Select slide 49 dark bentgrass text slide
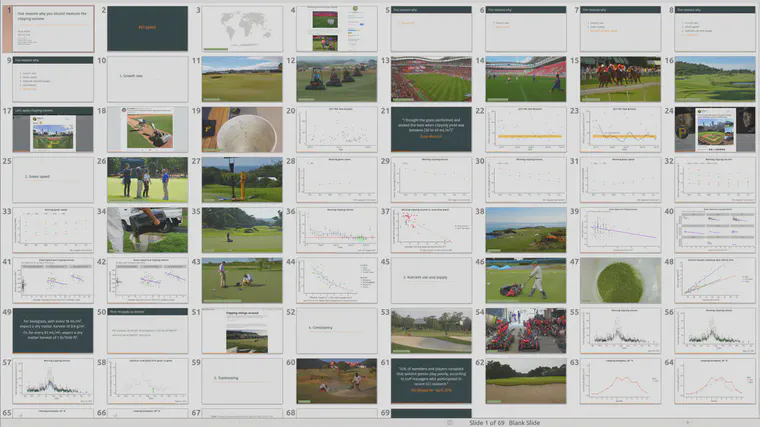The width and height of the screenshot is (760, 427). click(53, 331)
